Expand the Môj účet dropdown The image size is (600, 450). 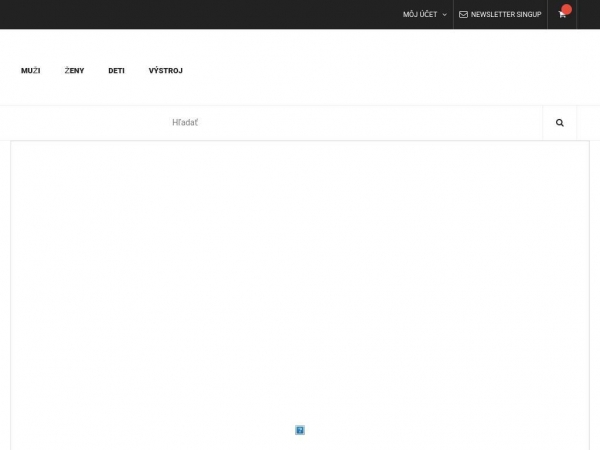pyautogui.click(x=424, y=15)
